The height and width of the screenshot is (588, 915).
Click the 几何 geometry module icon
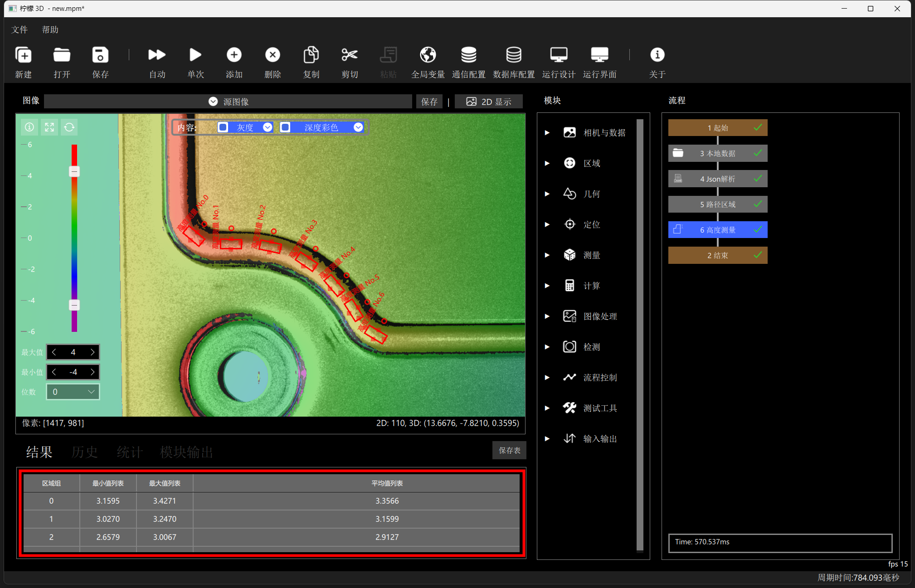[x=569, y=194]
